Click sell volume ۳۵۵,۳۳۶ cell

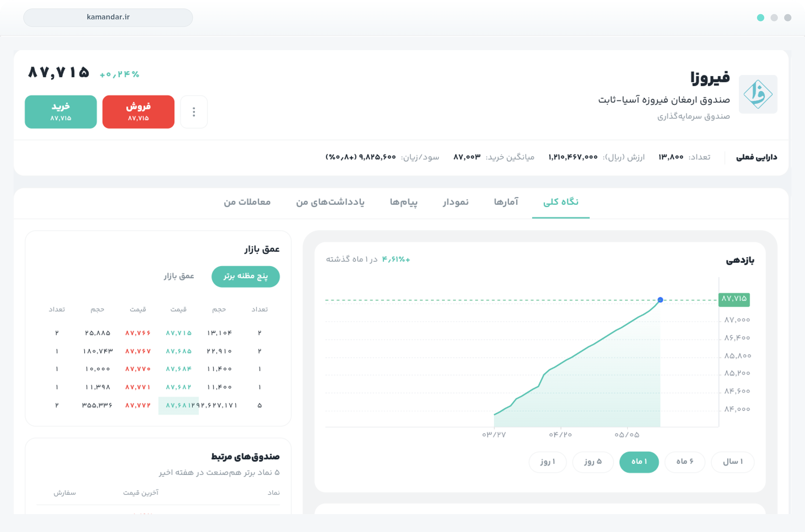point(97,406)
